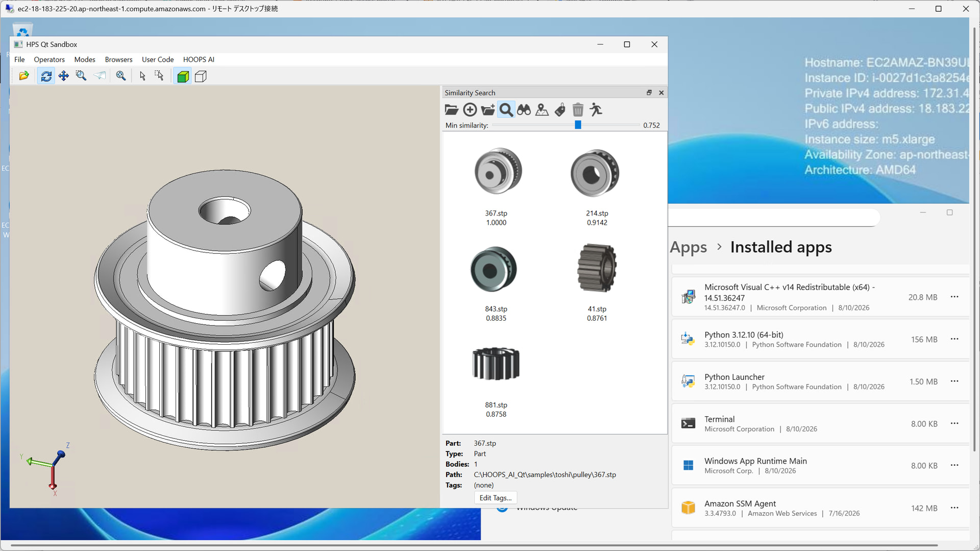Click the trash can delete icon

click(578, 110)
